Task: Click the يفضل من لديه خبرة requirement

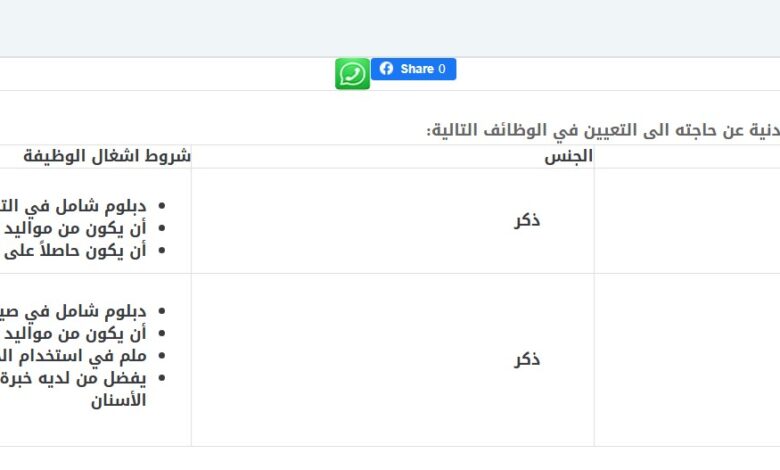Action: (73, 378)
